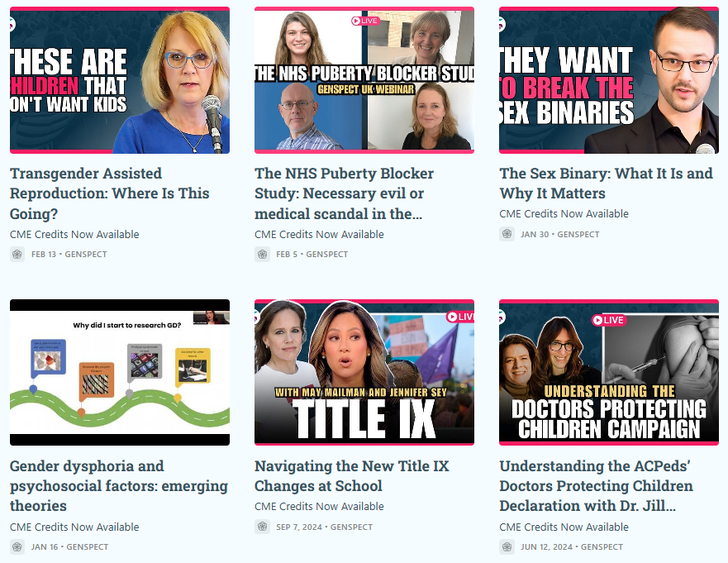Open Doctors Protecting Children Campaign thumbnail
The image size is (728, 563).
point(609,373)
